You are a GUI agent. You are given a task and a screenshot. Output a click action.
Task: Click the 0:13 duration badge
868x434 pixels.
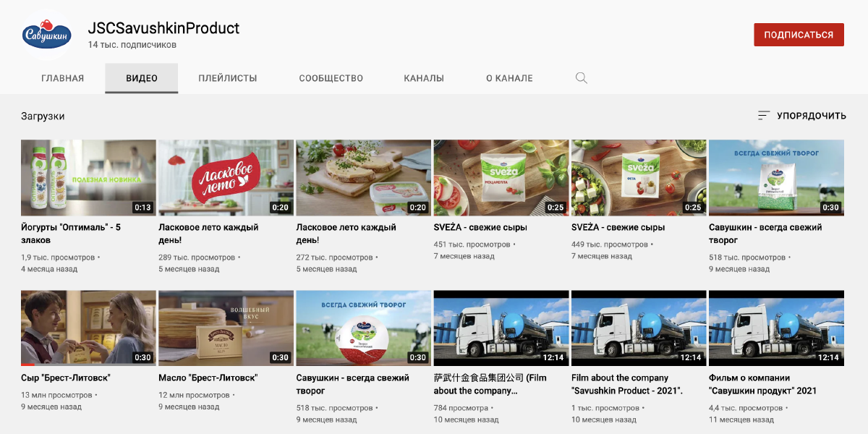tap(142, 208)
